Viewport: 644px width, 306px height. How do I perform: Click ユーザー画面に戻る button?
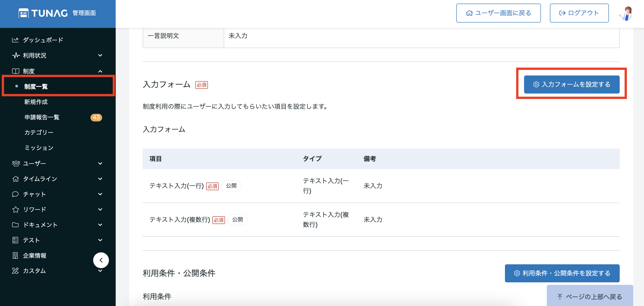click(x=498, y=13)
